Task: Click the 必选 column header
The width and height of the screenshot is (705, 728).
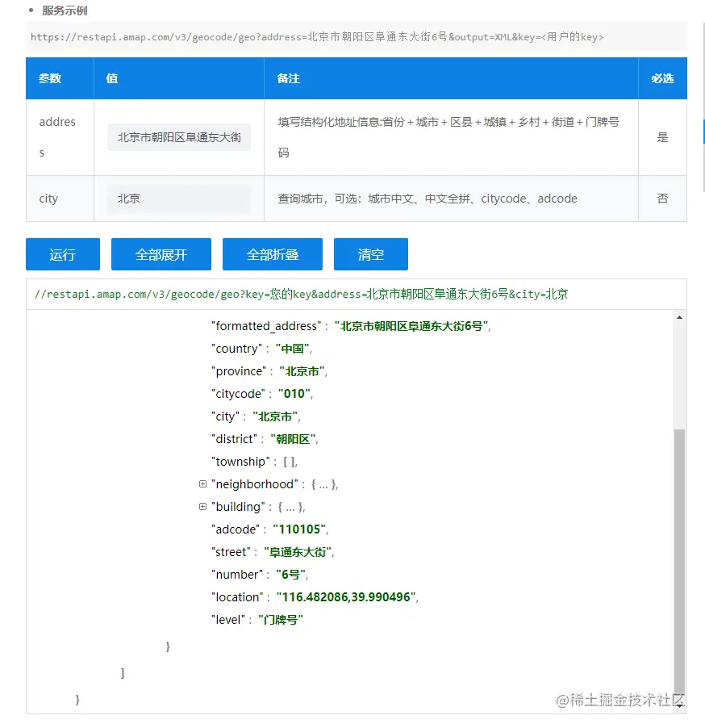Action: pyautogui.click(x=662, y=78)
